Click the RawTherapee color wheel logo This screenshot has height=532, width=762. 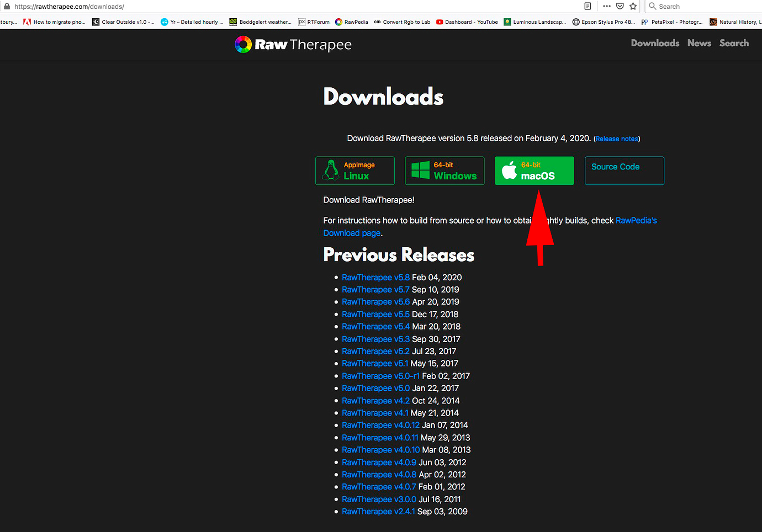coord(243,44)
